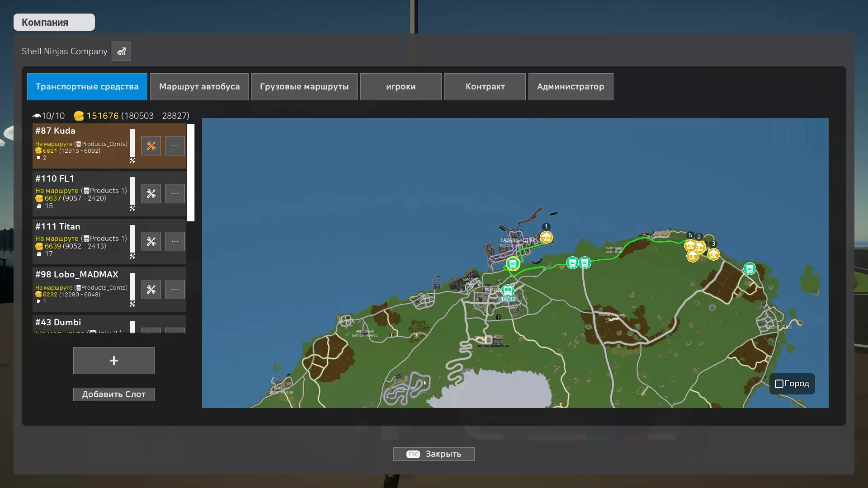
Task: Open the Грузовые маршруты tab
Action: 304,87
